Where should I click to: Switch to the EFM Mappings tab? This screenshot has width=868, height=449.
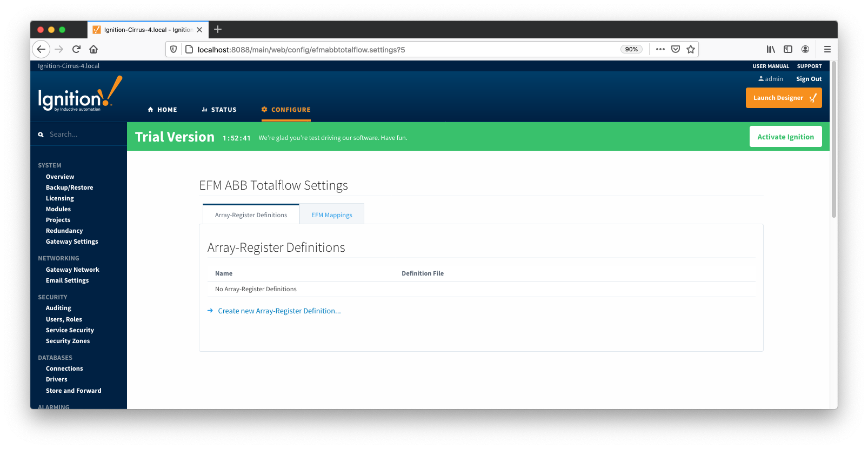pos(331,215)
